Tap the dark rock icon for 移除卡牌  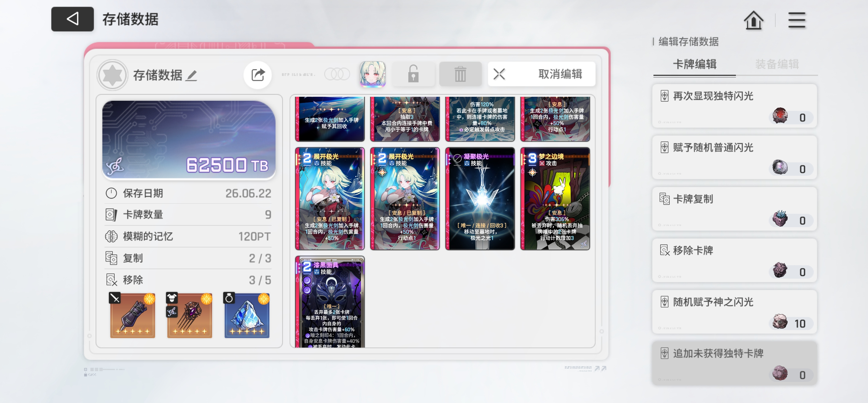click(x=780, y=270)
